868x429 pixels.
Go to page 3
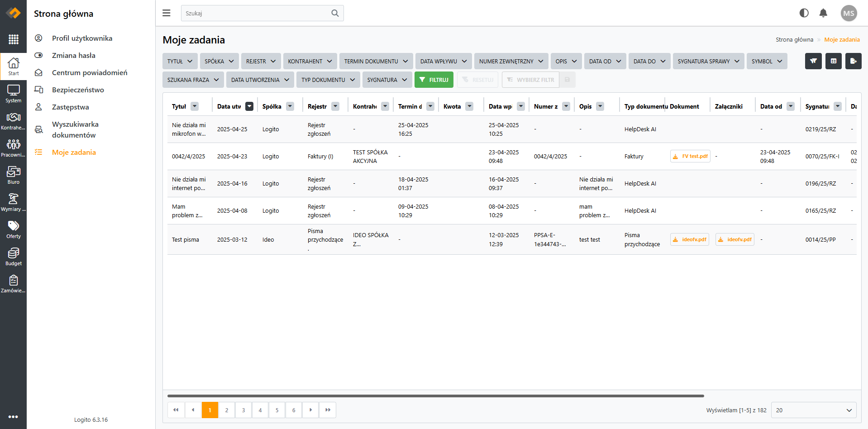[x=243, y=410]
